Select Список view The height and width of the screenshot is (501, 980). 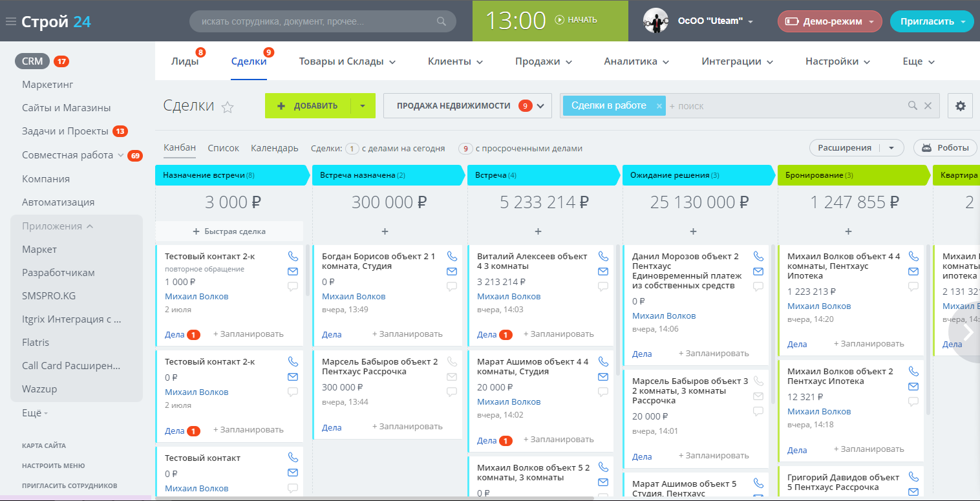click(224, 148)
